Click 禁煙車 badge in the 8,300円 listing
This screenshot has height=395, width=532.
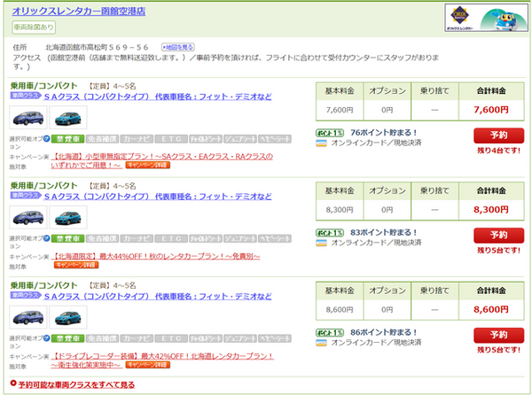(x=68, y=239)
